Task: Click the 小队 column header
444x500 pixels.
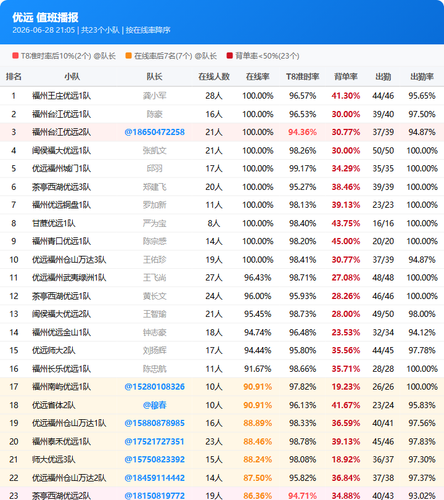Action: pos(72,77)
